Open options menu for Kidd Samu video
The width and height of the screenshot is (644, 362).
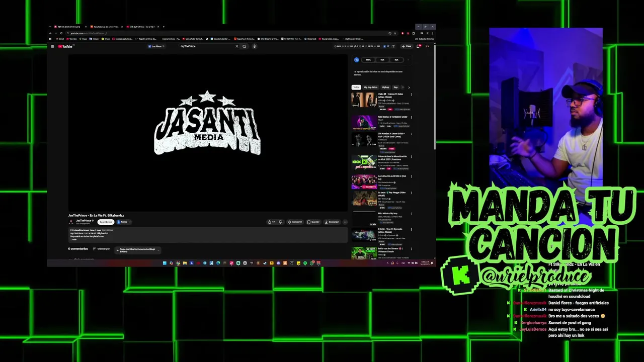pyautogui.click(x=411, y=117)
